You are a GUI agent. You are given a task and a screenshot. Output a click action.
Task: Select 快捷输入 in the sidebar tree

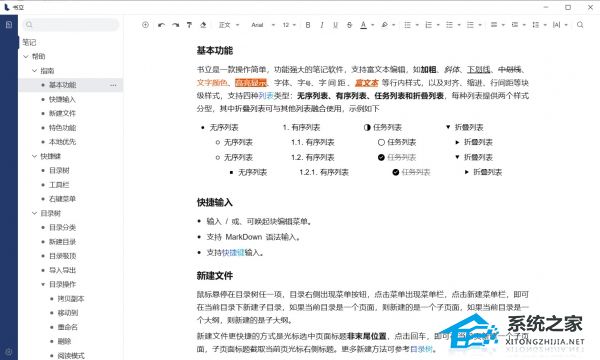coord(62,99)
